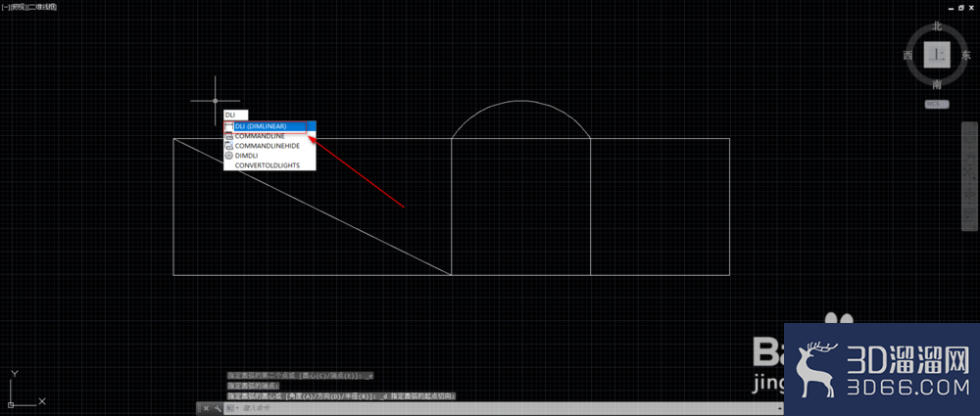This screenshot has width=980, height=416.
Task: Click the DIMLINEAR icon beside DLI entry
Action: point(228,126)
